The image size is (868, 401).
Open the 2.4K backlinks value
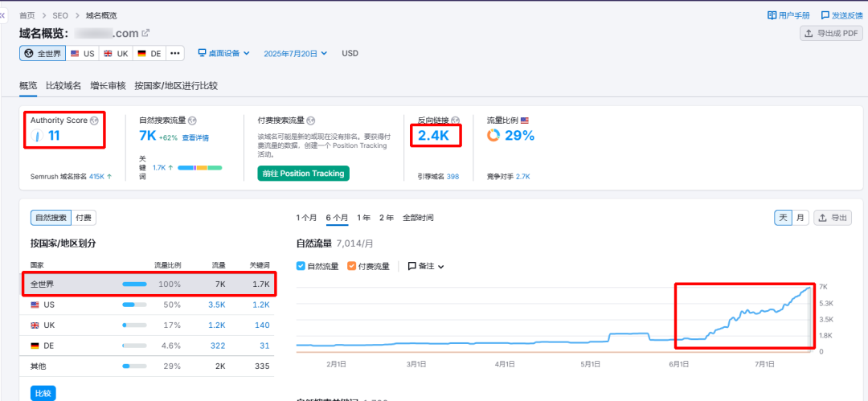433,135
